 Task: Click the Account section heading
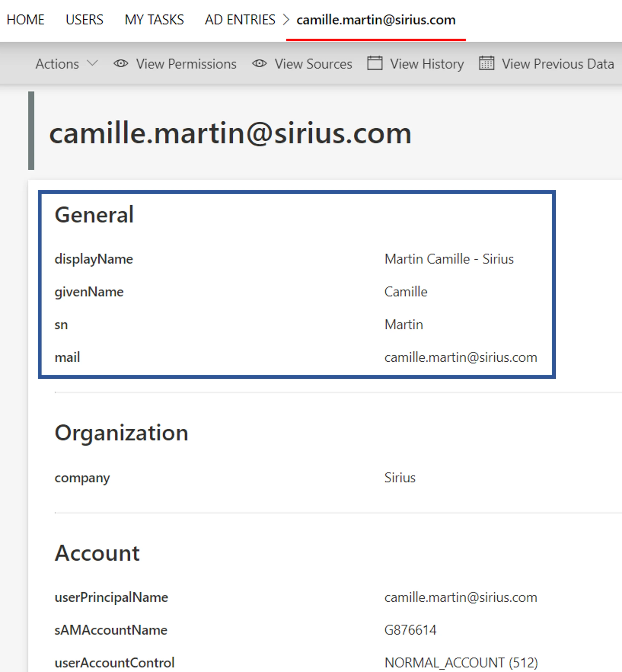[x=97, y=553]
